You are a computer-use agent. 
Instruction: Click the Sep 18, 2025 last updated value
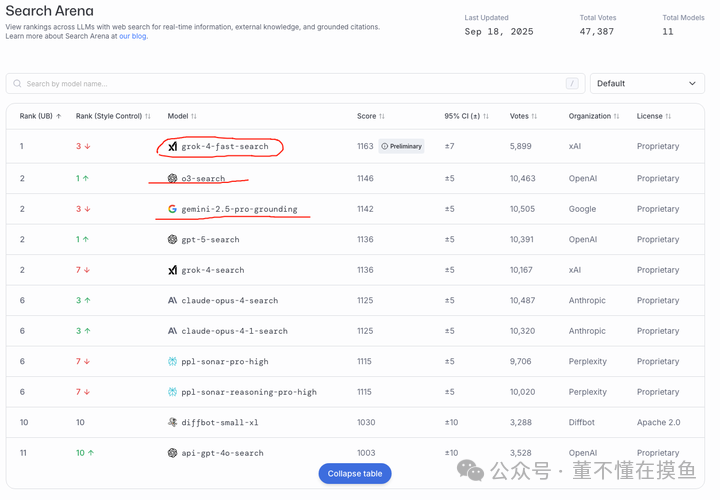point(499,32)
